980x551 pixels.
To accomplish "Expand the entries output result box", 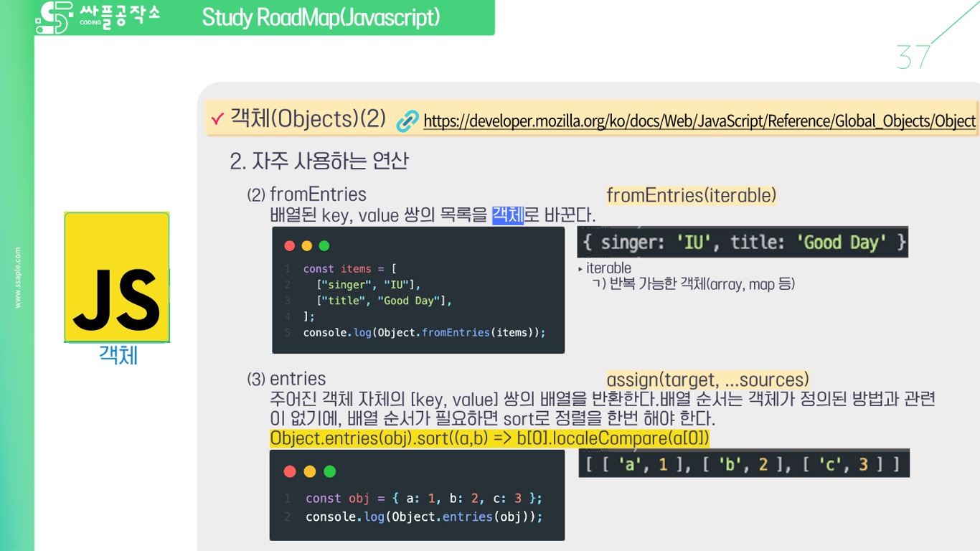I will [x=744, y=463].
